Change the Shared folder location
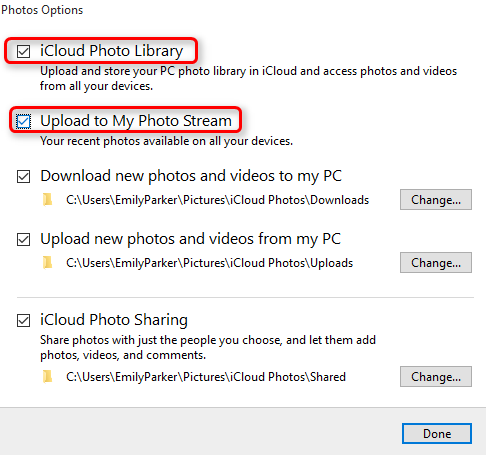This screenshot has width=486, height=455. click(436, 377)
